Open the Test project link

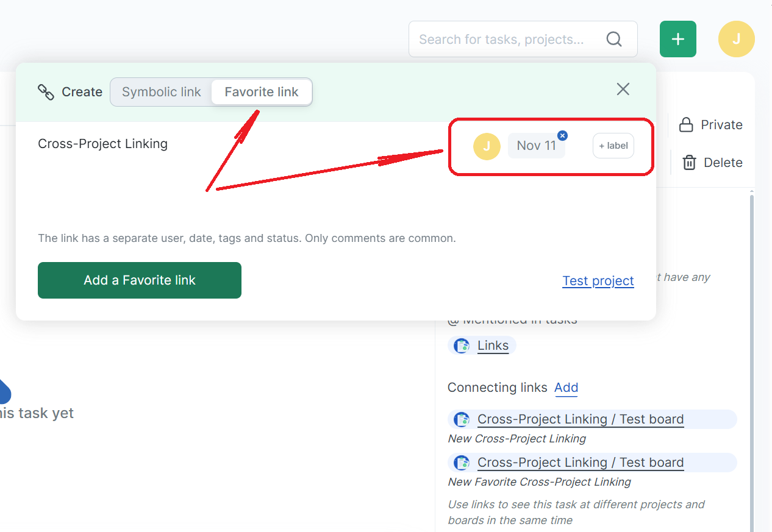point(598,281)
